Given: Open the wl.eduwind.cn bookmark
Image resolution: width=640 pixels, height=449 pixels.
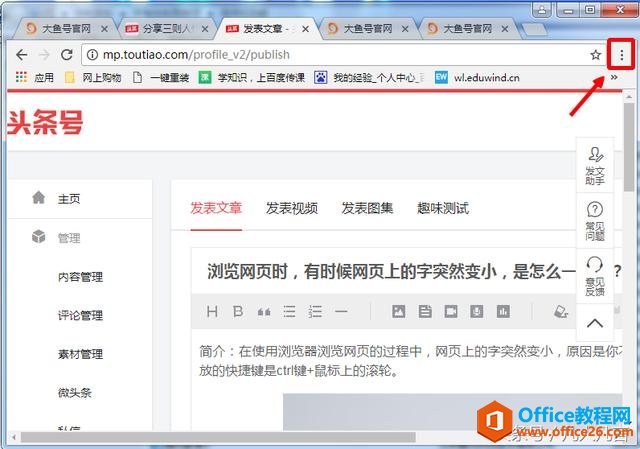Looking at the screenshot, I should tap(478, 77).
